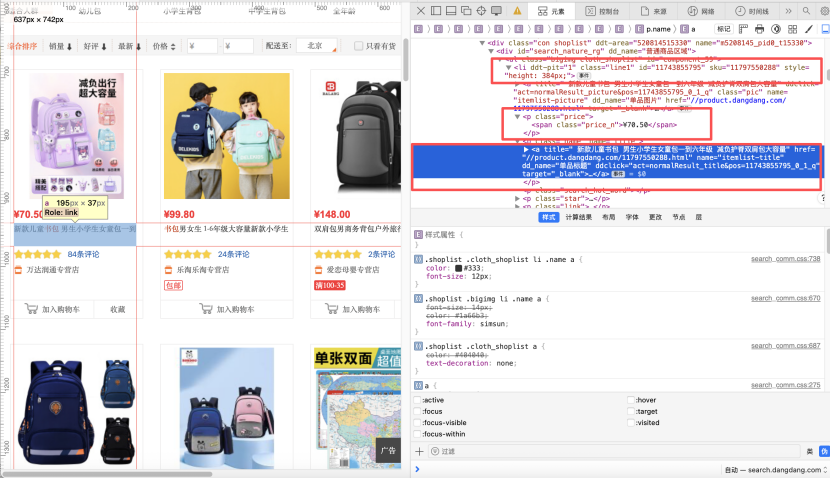This screenshot has height=478, width=830.
Task: Click the 标记 badges button in DOM toolbar
Action: pyautogui.click(x=724, y=29)
